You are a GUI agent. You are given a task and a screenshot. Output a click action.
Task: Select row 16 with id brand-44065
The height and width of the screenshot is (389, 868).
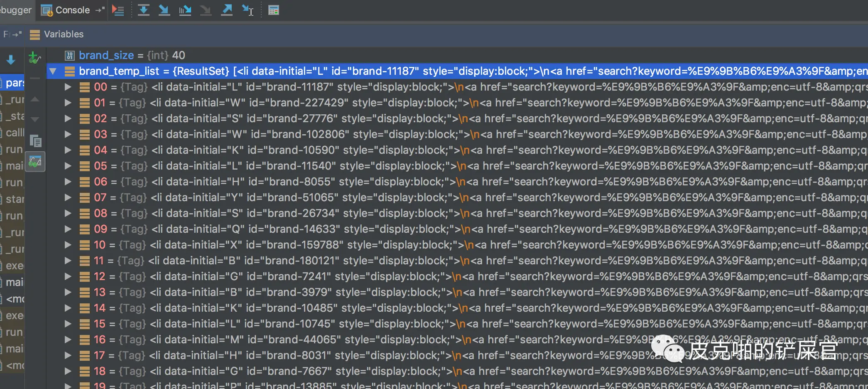[x=457, y=340]
